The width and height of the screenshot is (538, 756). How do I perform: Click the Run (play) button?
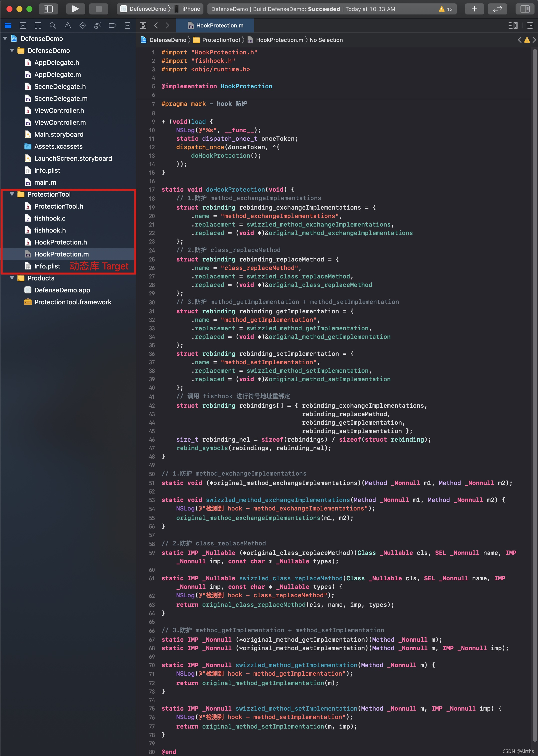point(75,9)
